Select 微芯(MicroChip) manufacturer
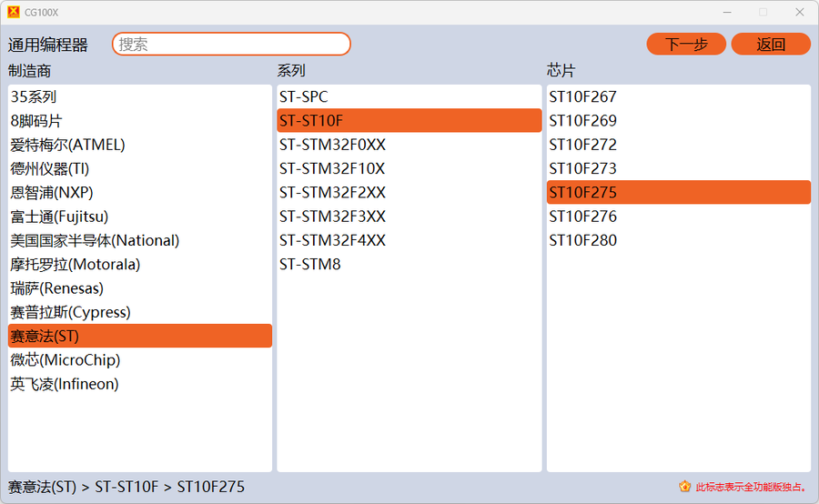This screenshot has width=819, height=504. click(66, 360)
